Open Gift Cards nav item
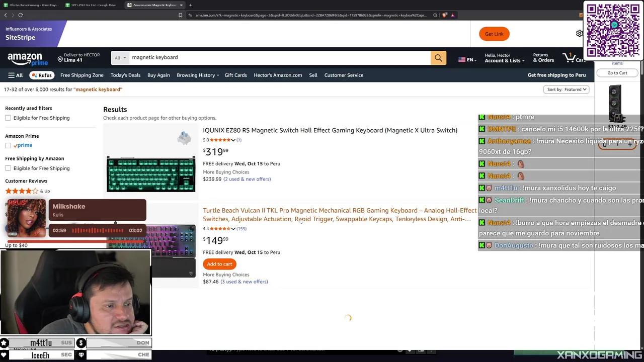The width and height of the screenshot is (644, 362). click(235, 75)
